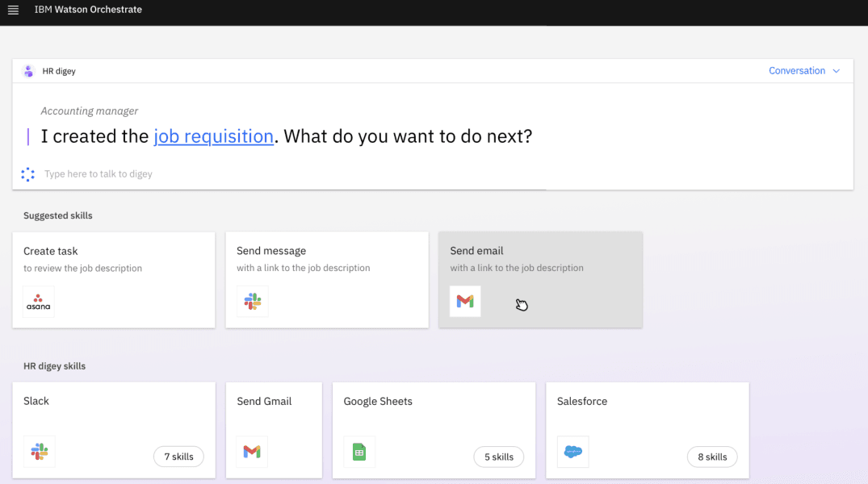Show the 7 skills badge for Slack
Viewport: 868px width, 484px height.
(178, 457)
